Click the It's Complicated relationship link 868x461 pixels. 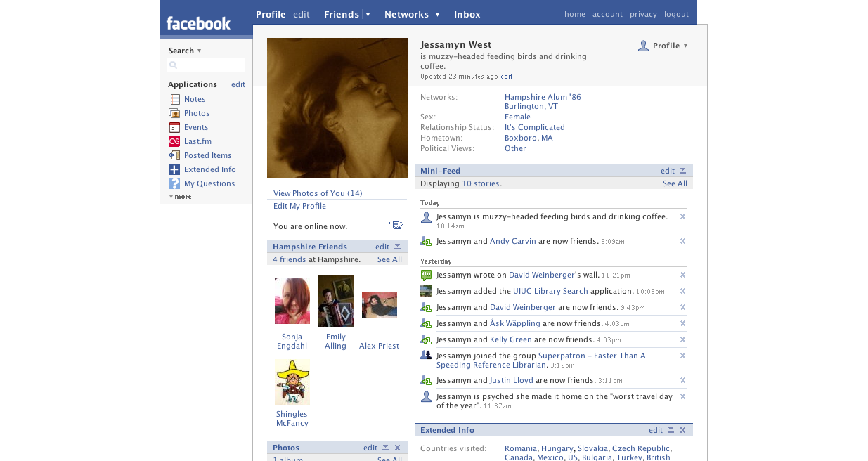coord(535,127)
